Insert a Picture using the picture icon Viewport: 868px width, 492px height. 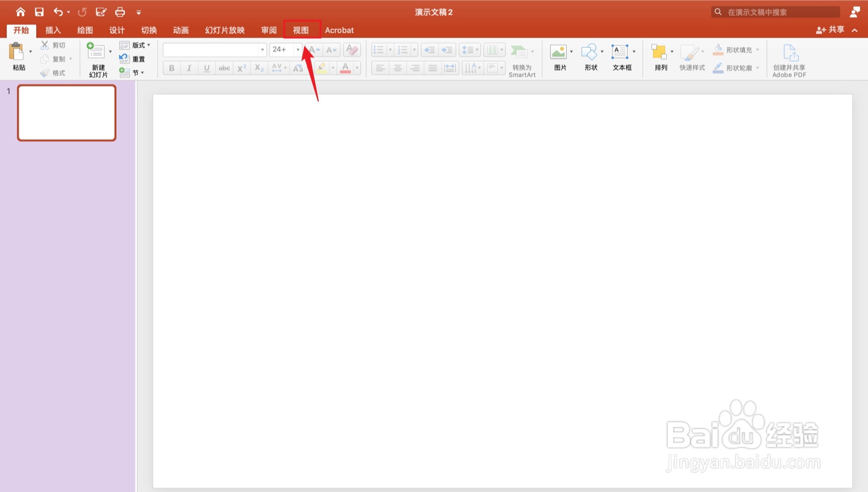(558, 52)
